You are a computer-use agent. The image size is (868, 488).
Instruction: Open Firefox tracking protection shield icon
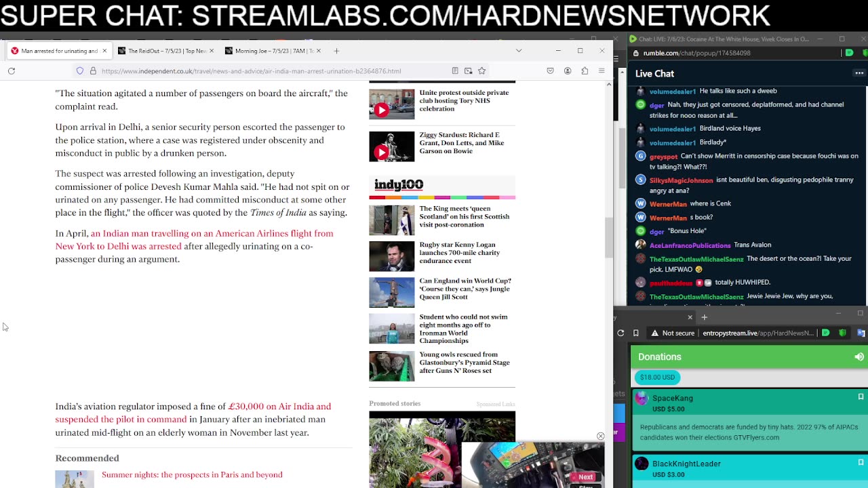(80, 70)
